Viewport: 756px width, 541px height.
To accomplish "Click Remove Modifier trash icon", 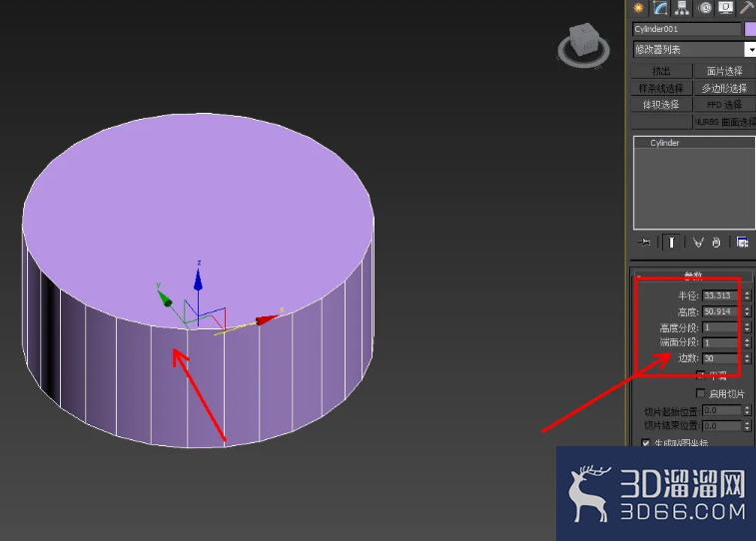I will coord(716,242).
